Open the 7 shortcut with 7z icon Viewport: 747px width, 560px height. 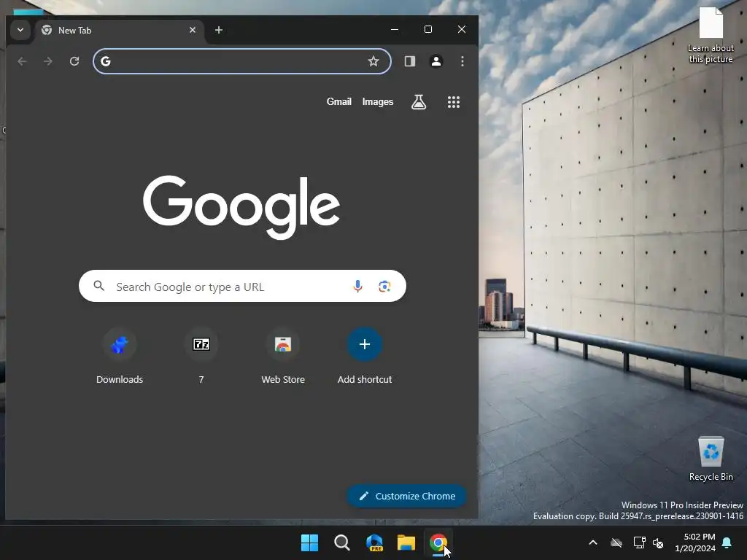(x=201, y=356)
